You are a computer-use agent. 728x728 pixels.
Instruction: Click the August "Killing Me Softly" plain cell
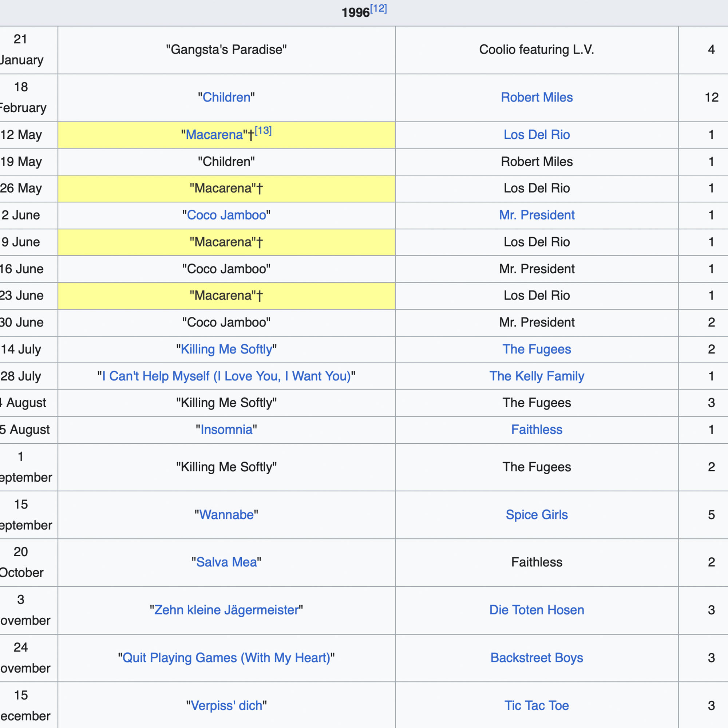[x=226, y=403]
